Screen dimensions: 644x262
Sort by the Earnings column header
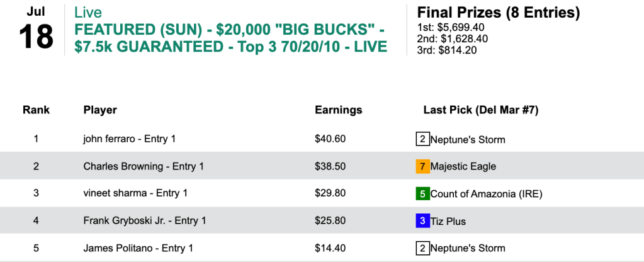click(x=338, y=110)
